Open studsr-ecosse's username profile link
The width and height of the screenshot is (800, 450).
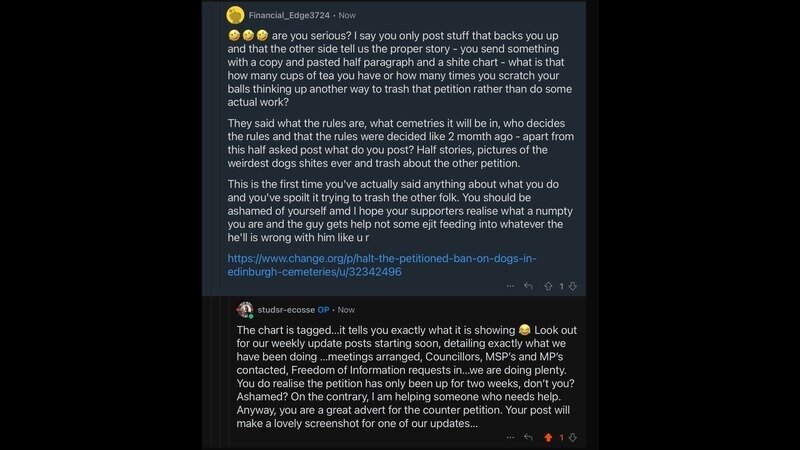[x=285, y=310]
